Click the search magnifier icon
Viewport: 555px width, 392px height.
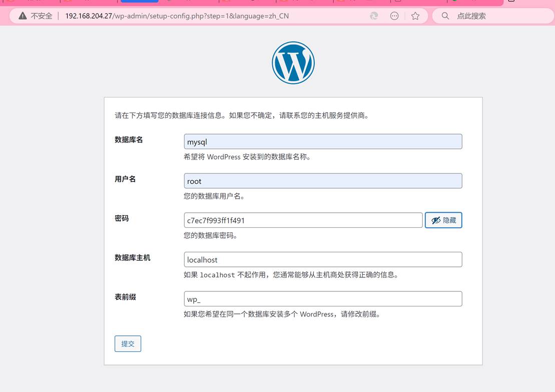(445, 16)
